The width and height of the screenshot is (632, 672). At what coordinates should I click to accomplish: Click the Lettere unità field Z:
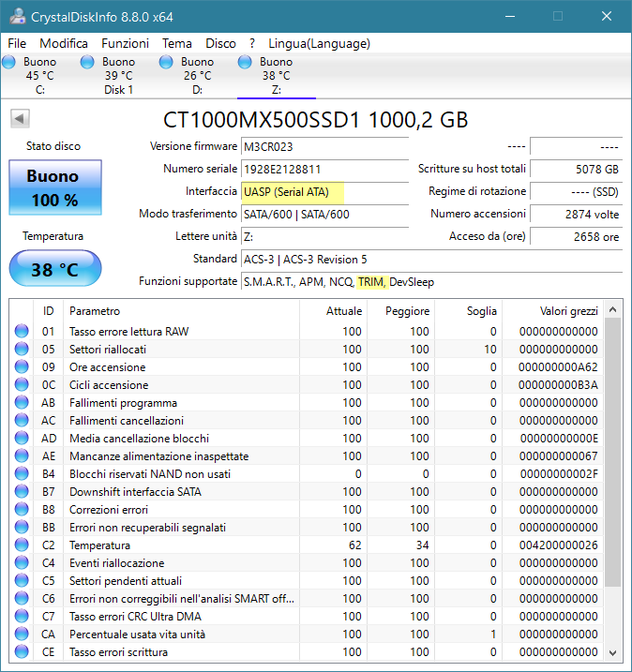[x=324, y=237]
